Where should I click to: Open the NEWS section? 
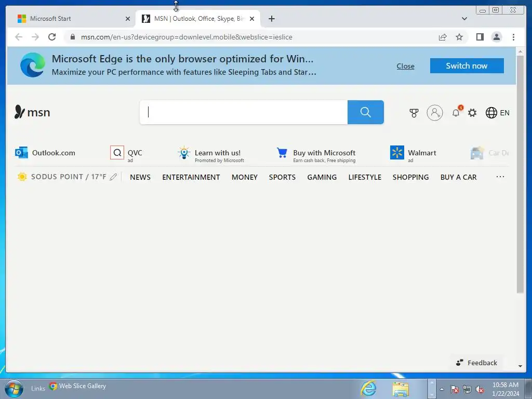pos(140,177)
